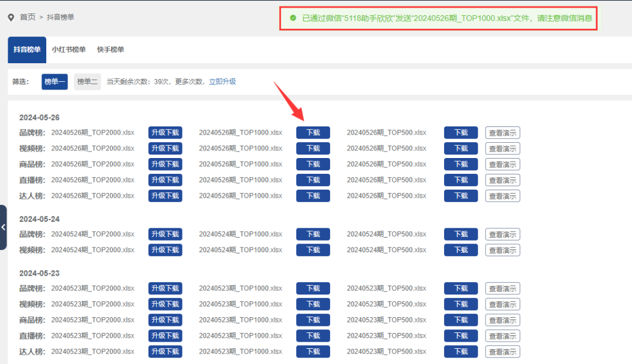This screenshot has width=632, height=364.
Task: Select the 抖音榜单 tab
Action: tap(27, 50)
